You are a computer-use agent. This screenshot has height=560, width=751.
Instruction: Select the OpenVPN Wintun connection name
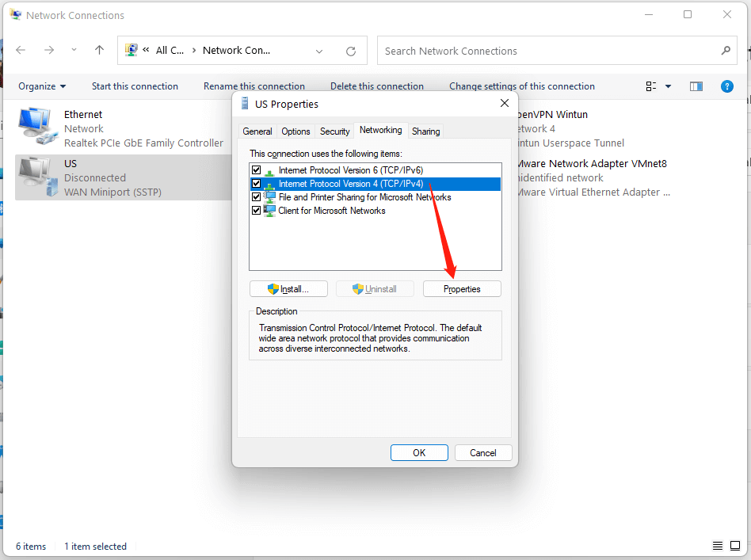click(x=551, y=115)
